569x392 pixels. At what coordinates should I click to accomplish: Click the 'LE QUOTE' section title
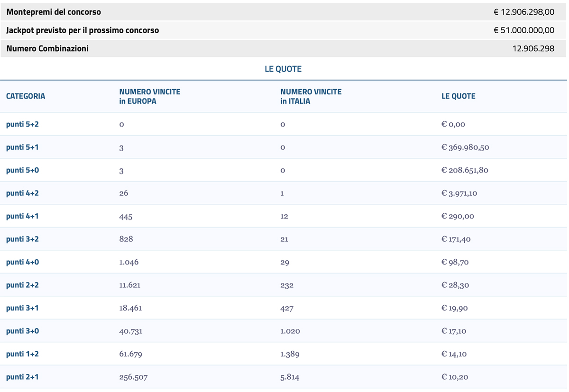(283, 69)
